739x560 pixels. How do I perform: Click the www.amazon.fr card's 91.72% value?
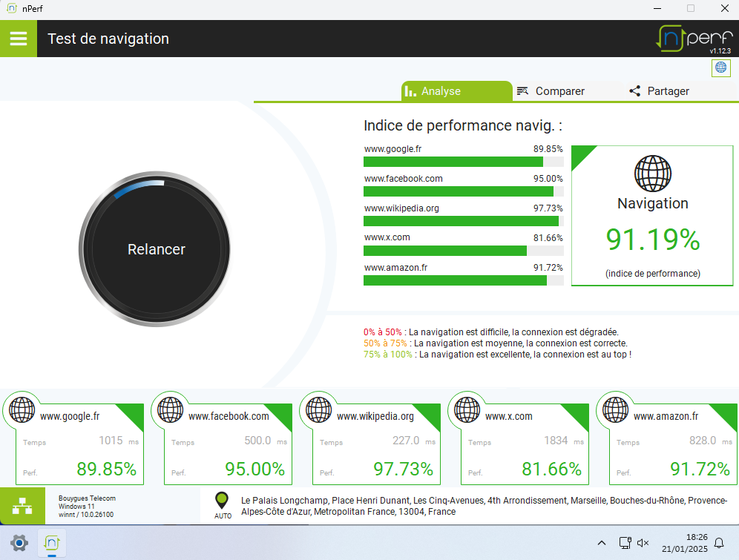700,469
